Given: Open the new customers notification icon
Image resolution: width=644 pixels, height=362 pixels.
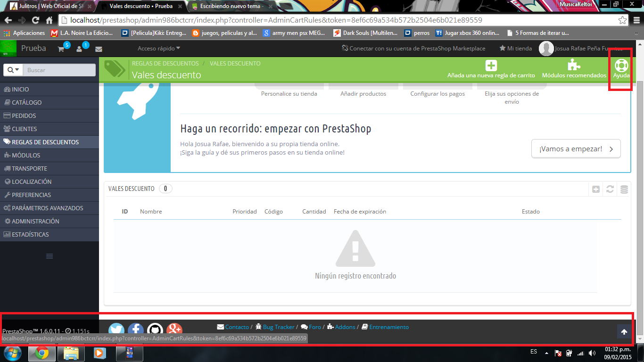Looking at the screenshot, I should pos(79,49).
